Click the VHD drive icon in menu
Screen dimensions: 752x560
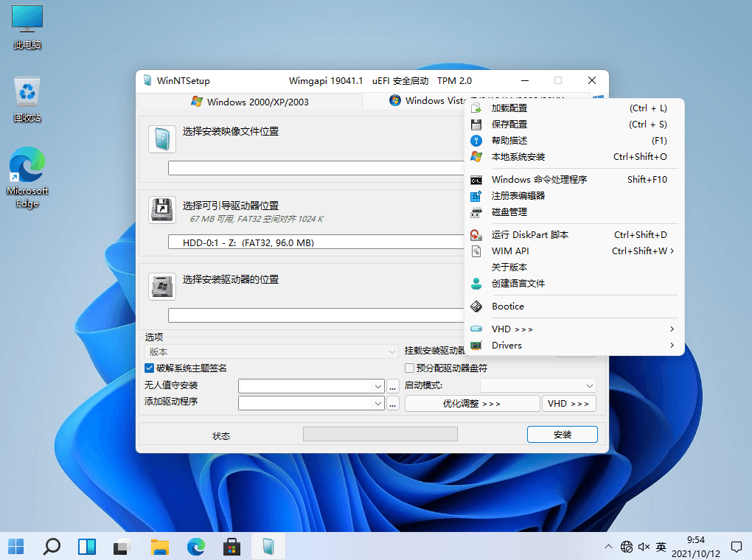(x=476, y=329)
